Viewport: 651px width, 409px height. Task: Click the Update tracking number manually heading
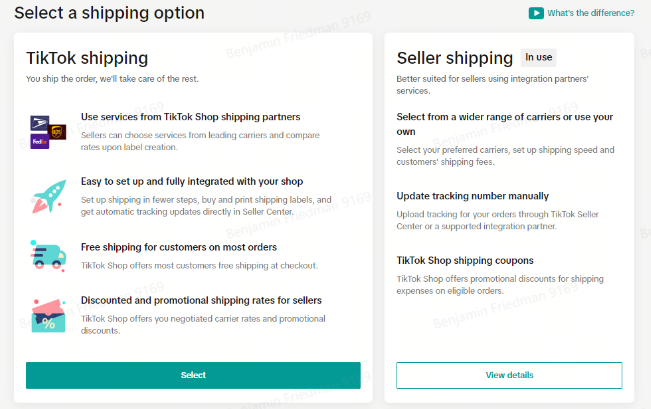coord(472,196)
